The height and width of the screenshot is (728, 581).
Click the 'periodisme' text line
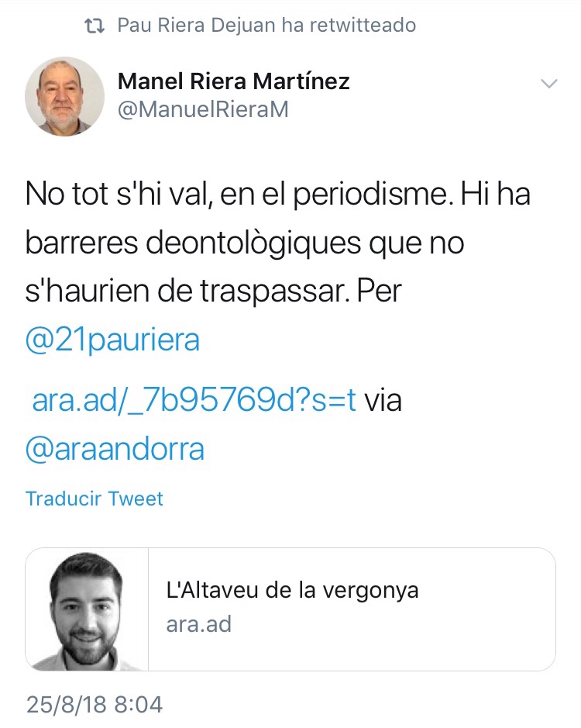pos(277,194)
